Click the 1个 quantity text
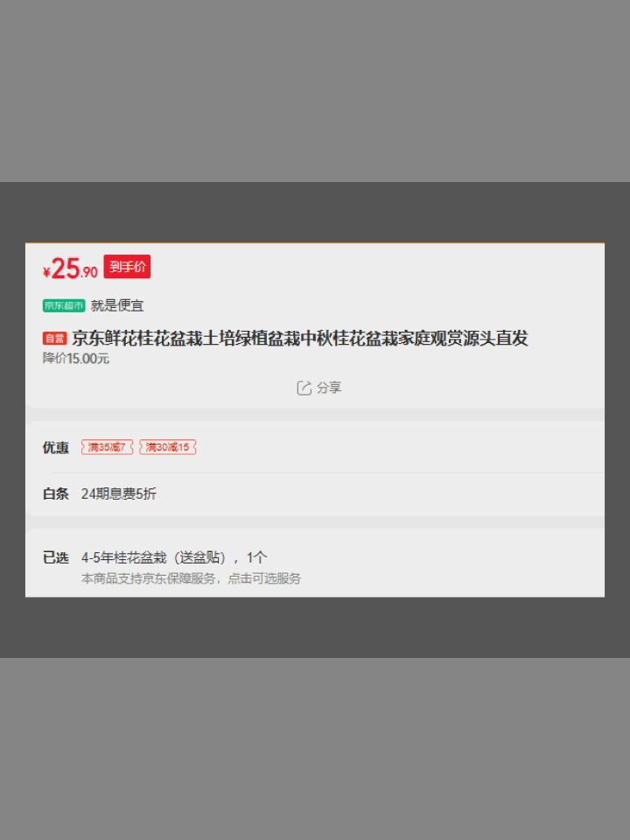Image resolution: width=630 pixels, height=840 pixels. coord(256,557)
